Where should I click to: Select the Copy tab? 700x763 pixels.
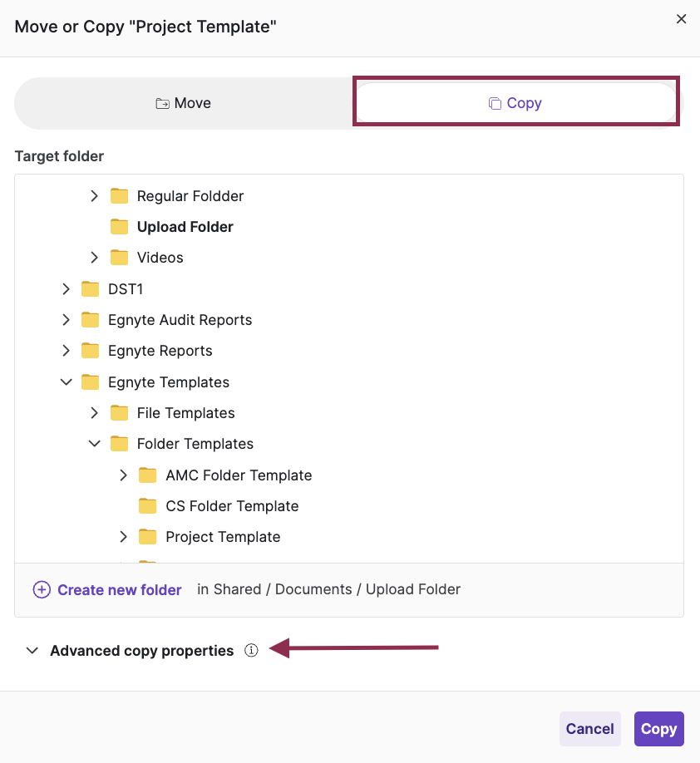click(x=515, y=102)
